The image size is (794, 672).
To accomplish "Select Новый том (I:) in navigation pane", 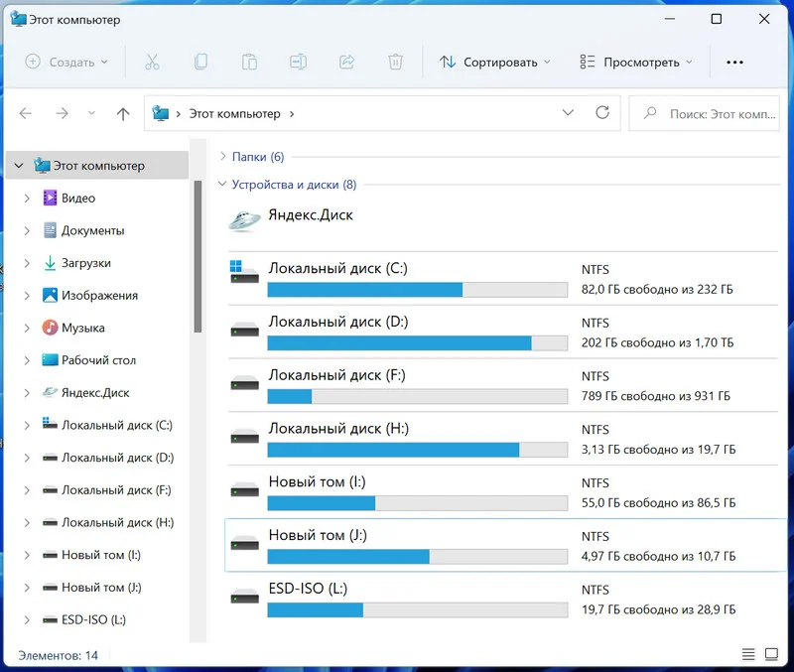I will (x=101, y=555).
